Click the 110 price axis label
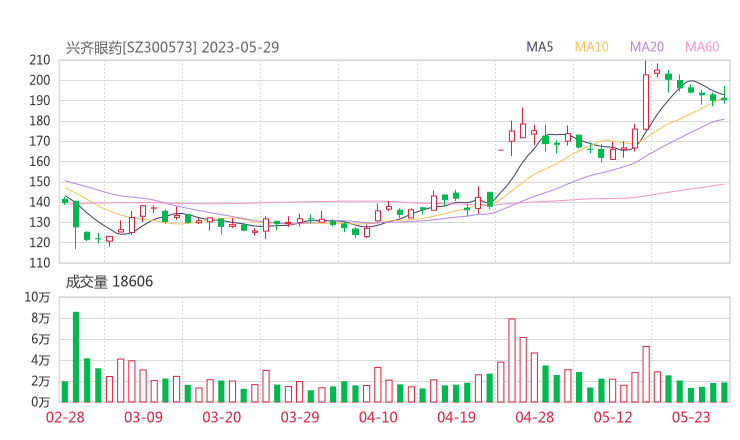 coord(40,263)
